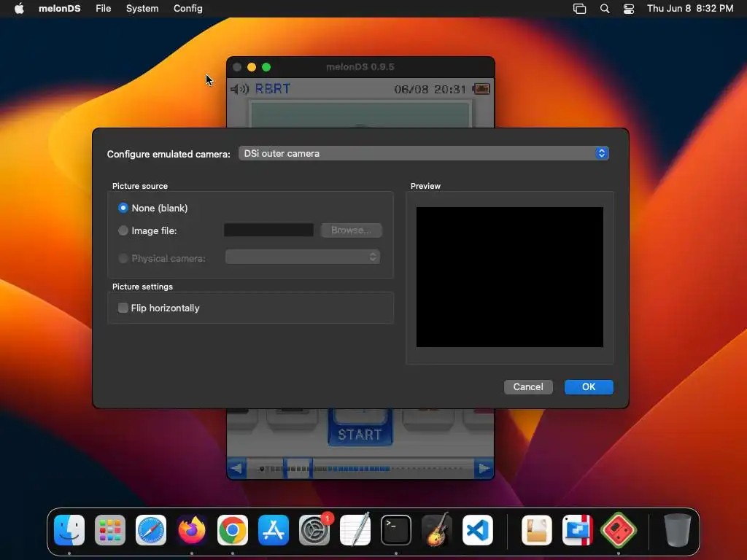Open Launchpad from the dock
This screenshot has height=560, width=747.
point(110,530)
